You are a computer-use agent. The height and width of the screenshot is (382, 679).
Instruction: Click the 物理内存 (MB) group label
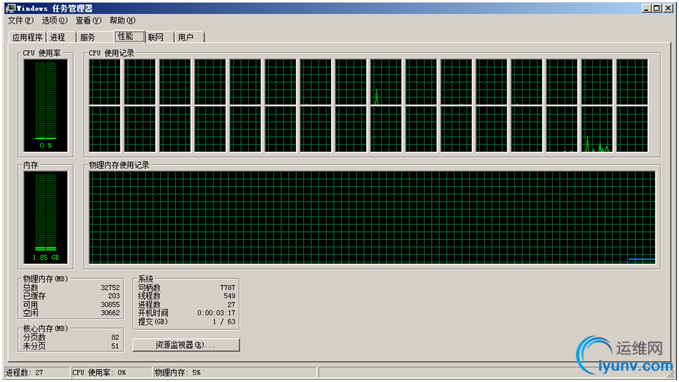(x=45, y=278)
